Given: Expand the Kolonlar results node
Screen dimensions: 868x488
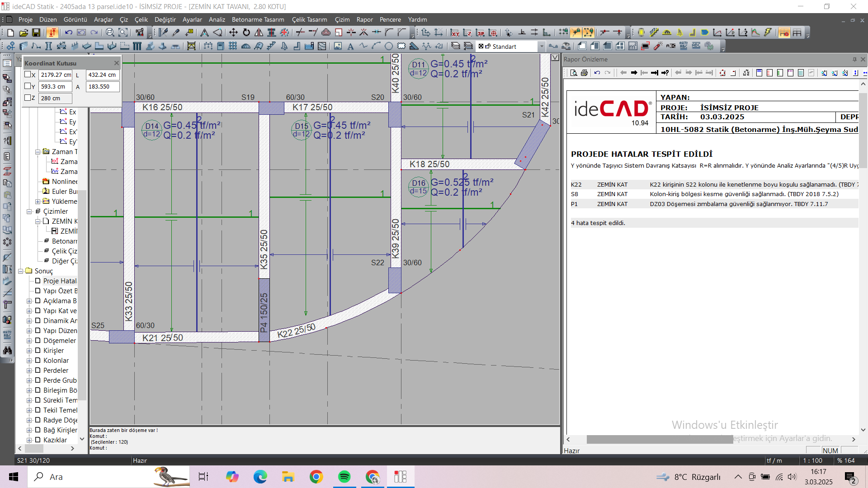Looking at the screenshot, I should [29, 361].
